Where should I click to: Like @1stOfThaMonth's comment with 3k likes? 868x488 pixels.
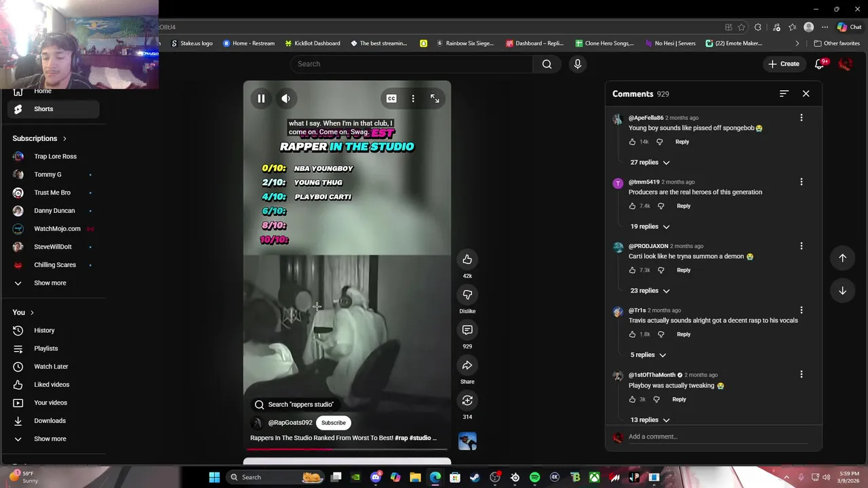(x=632, y=399)
